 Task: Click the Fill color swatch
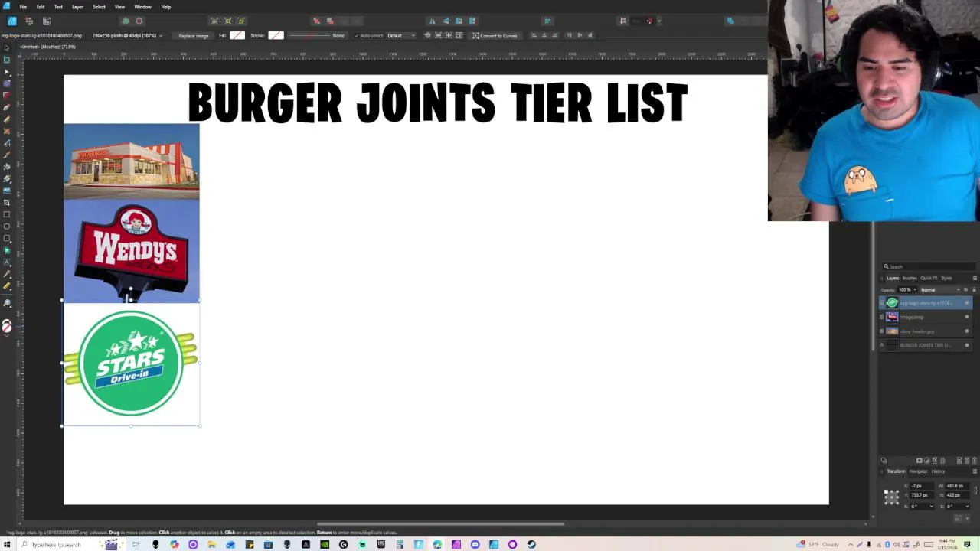[237, 35]
